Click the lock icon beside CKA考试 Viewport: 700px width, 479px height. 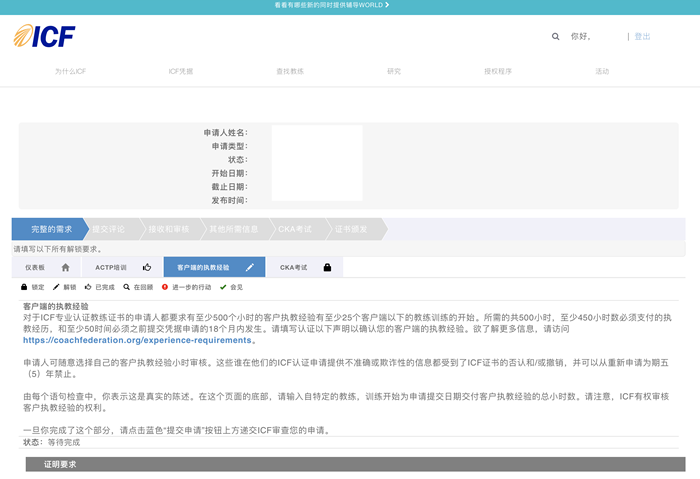[327, 268]
